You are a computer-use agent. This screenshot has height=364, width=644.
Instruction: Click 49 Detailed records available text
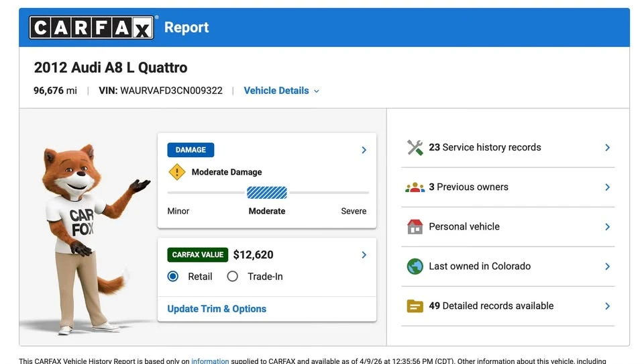[491, 306]
